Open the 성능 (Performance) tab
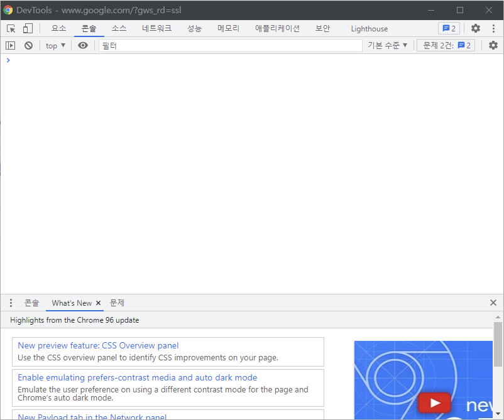This screenshot has height=420, width=504. click(x=194, y=29)
